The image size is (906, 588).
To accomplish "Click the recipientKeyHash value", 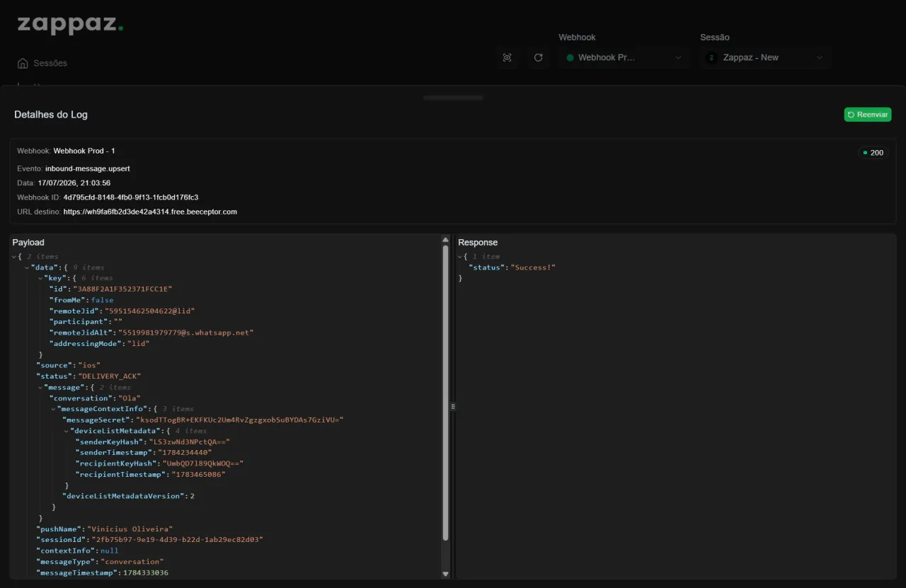I will (203, 463).
